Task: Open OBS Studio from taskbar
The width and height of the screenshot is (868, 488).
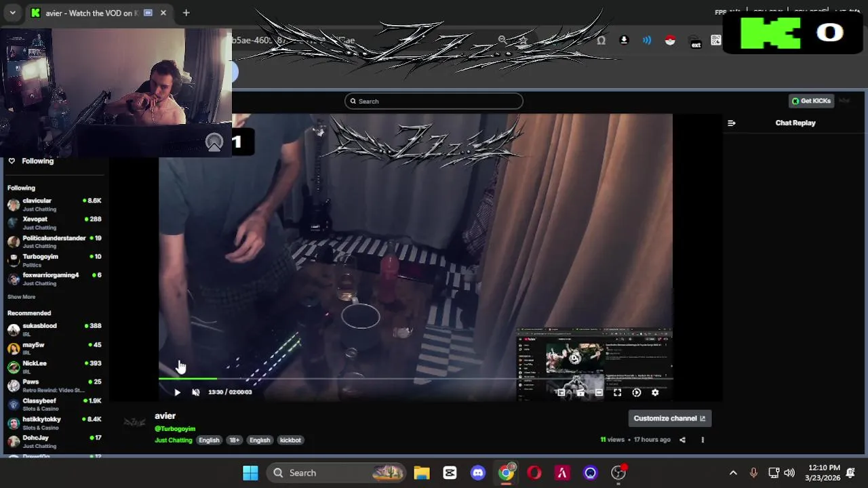Action: coord(618,472)
